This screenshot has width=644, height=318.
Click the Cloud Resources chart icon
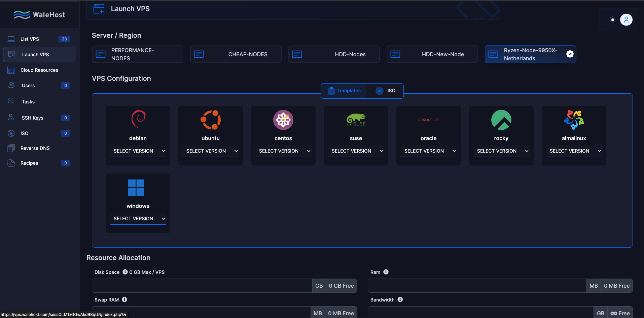(x=11, y=70)
